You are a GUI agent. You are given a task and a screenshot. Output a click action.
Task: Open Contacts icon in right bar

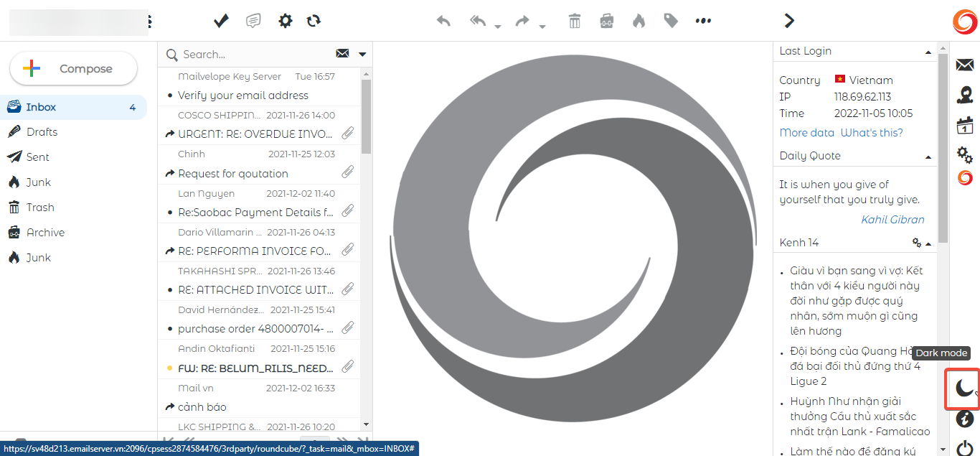tap(965, 95)
